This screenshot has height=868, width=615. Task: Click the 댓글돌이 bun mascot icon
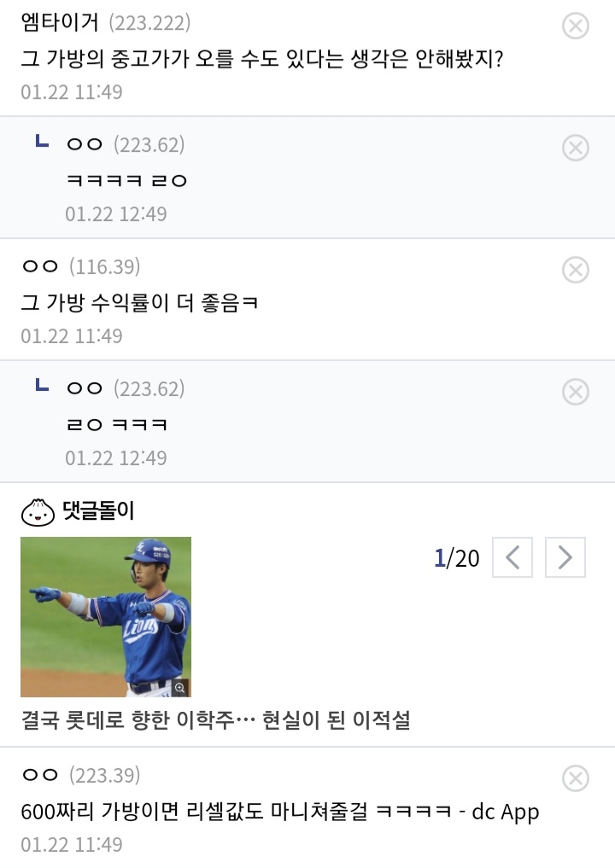tap(38, 512)
